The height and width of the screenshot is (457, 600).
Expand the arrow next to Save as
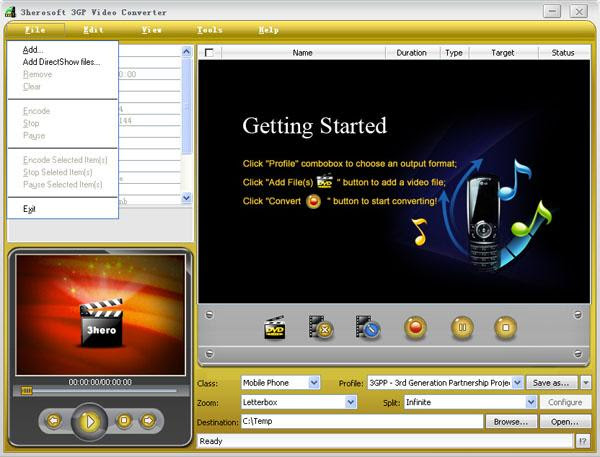tap(585, 382)
